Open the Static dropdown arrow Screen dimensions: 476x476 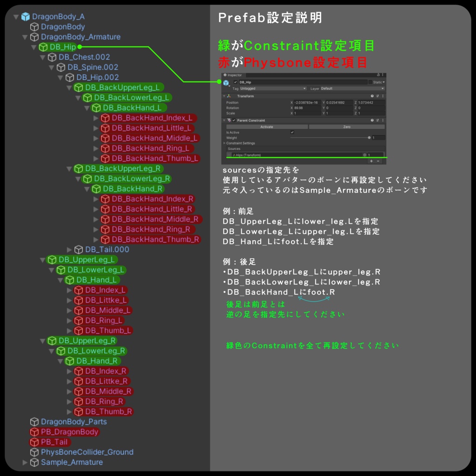(x=383, y=82)
